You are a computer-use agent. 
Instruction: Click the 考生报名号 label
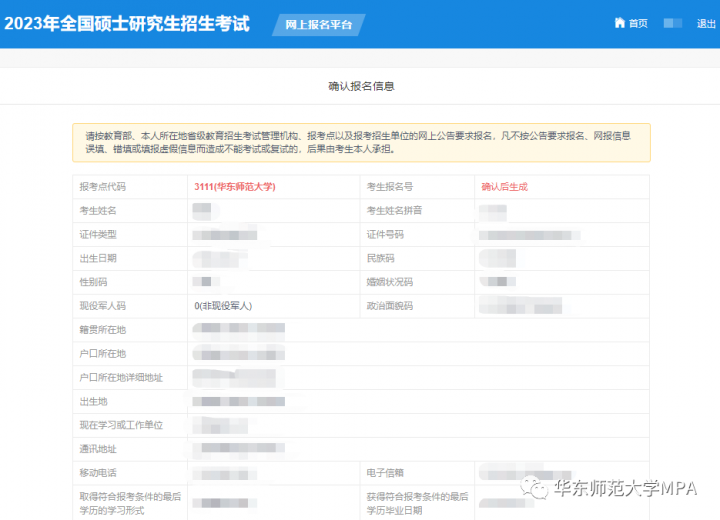tap(389, 187)
